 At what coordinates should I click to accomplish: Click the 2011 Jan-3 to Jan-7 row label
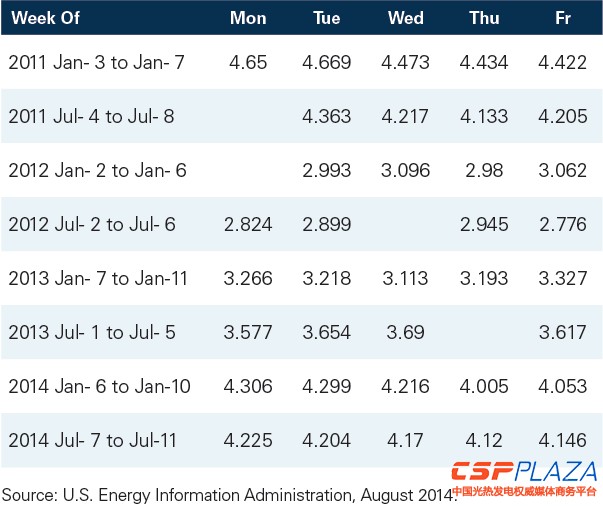(96, 62)
